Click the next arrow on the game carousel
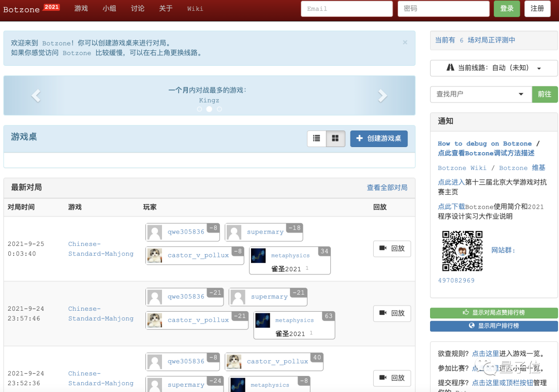Image resolution: width=559 pixels, height=392 pixels. coord(382,95)
